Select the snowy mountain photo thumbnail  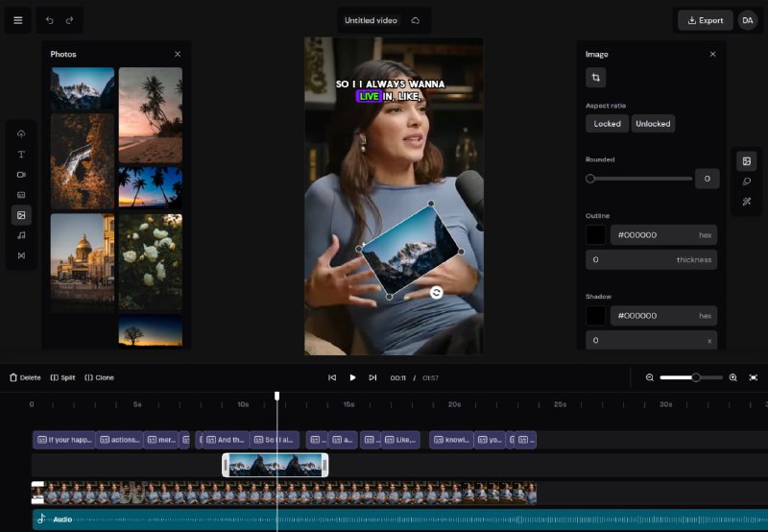83,88
